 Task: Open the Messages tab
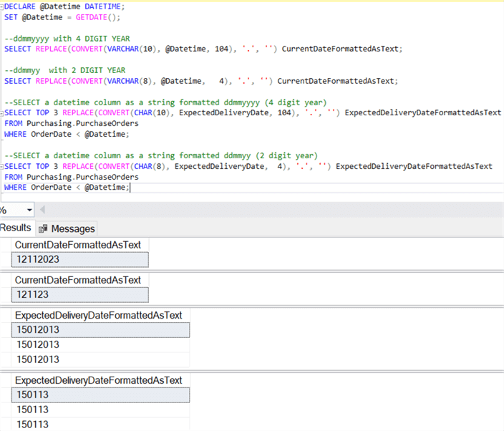coord(67,228)
